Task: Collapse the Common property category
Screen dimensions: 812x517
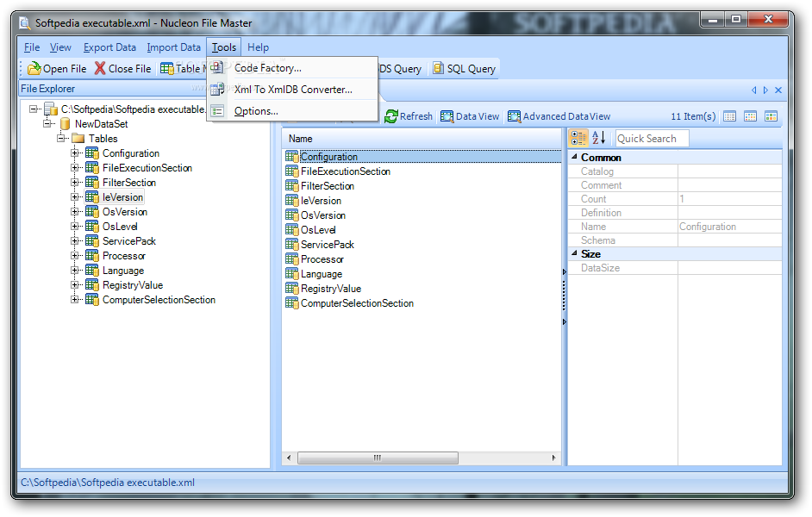Action: [x=574, y=156]
